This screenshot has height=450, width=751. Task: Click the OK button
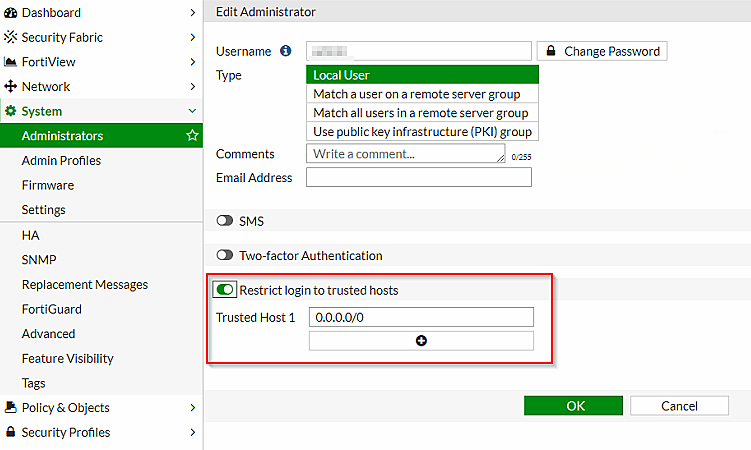(573, 405)
